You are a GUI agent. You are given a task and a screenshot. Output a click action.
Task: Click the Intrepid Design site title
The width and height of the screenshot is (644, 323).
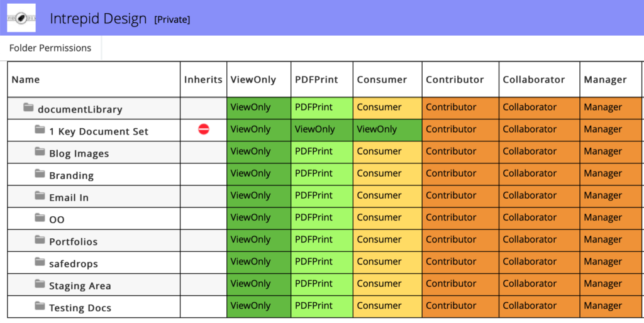[x=98, y=19]
